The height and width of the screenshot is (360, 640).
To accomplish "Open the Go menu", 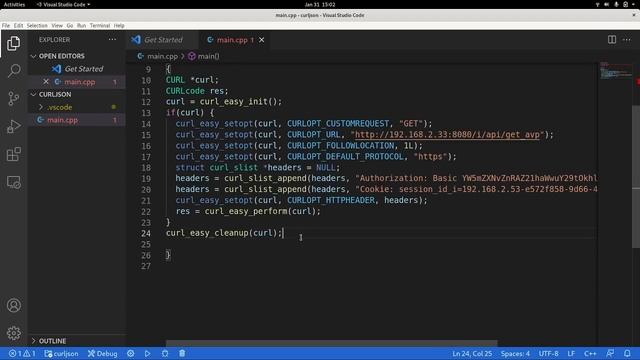I will pos(70,25).
